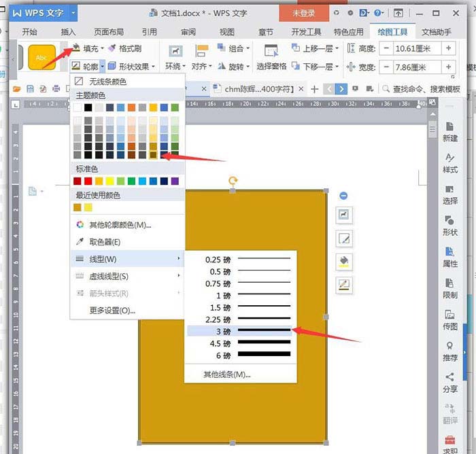Viewport: 476px width, 454px height.
Task: Pick the purple standard color swatch
Action: pos(175,181)
